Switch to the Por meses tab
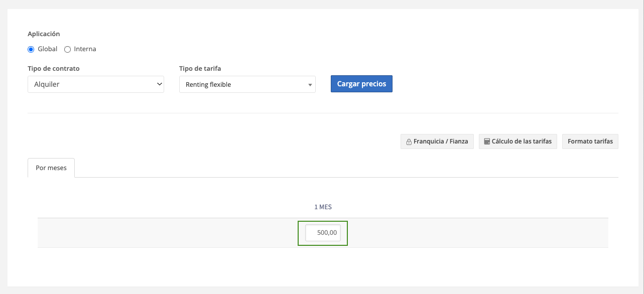This screenshot has height=294, width=644. (x=51, y=168)
